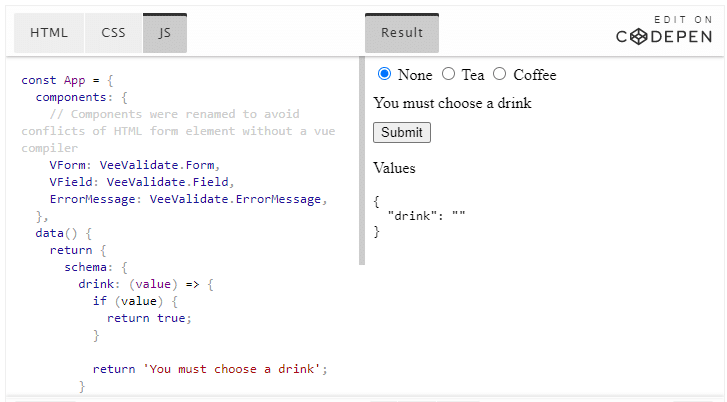Click the VForm: VeeValidate.Form code line

click(x=135, y=165)
